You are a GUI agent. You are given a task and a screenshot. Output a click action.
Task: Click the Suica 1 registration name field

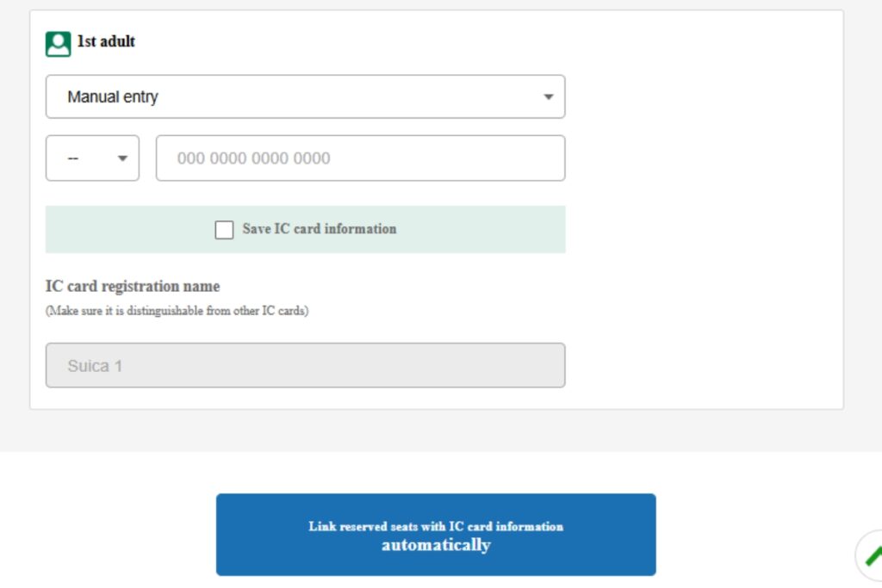pyautogui.click(x=305, y=365)
